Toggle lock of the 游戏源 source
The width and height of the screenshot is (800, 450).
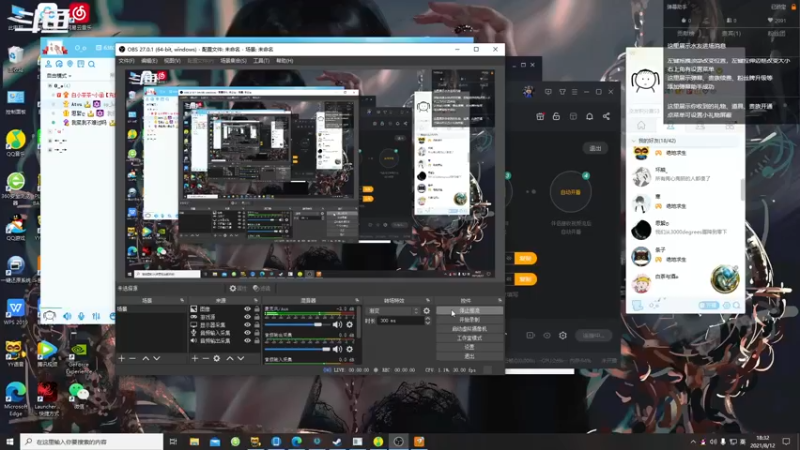(x=257, y=317)
